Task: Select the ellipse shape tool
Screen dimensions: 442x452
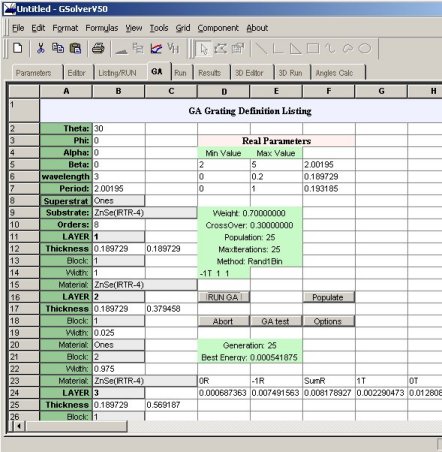Action: [365, 49]
